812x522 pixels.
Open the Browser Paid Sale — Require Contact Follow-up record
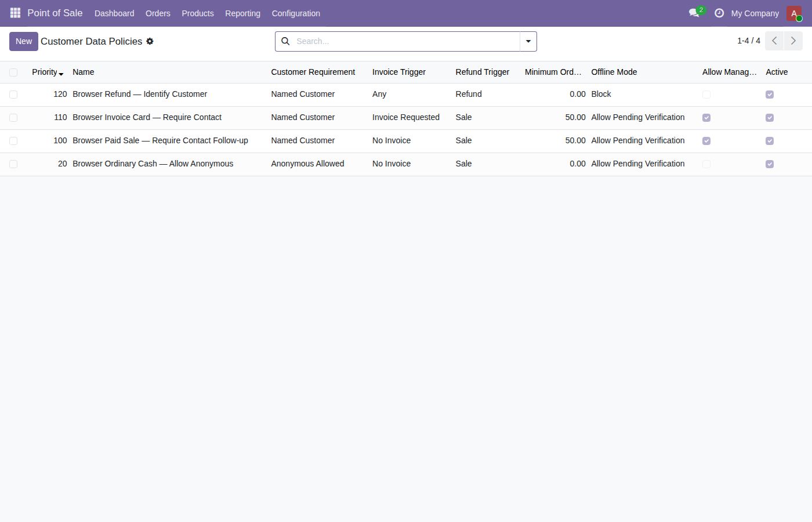(x=161, y=140)
